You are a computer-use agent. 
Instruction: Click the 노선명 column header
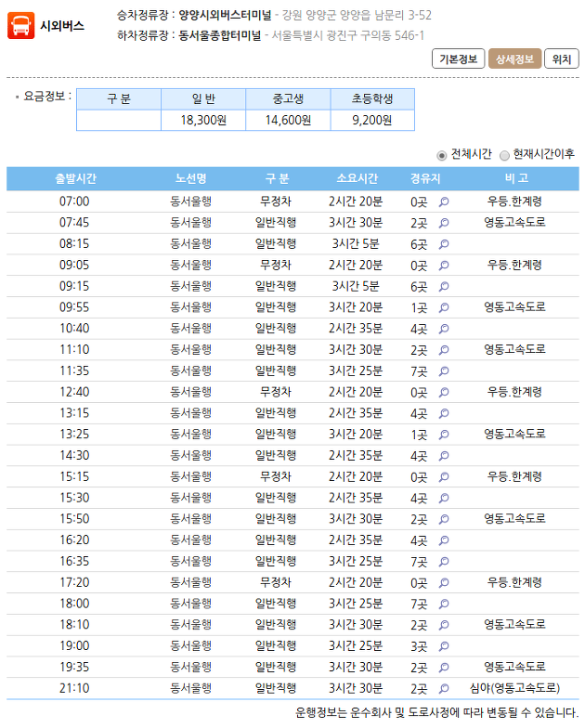(191, 178)
